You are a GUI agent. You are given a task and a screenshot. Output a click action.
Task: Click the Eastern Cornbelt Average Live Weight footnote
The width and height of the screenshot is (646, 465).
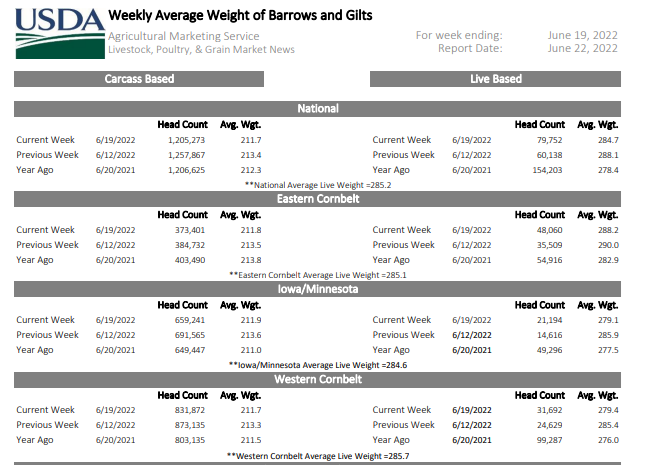(318, 274)
